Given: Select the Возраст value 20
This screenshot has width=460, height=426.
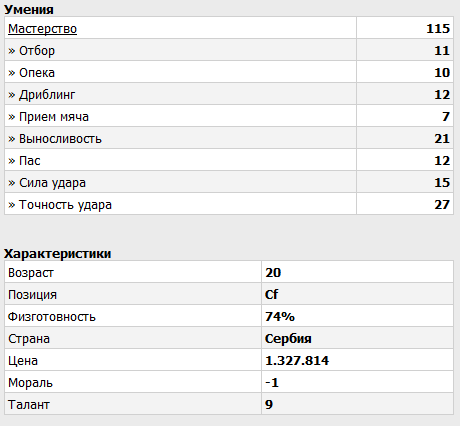Looking at the screenshot, I should coord(273,273).
